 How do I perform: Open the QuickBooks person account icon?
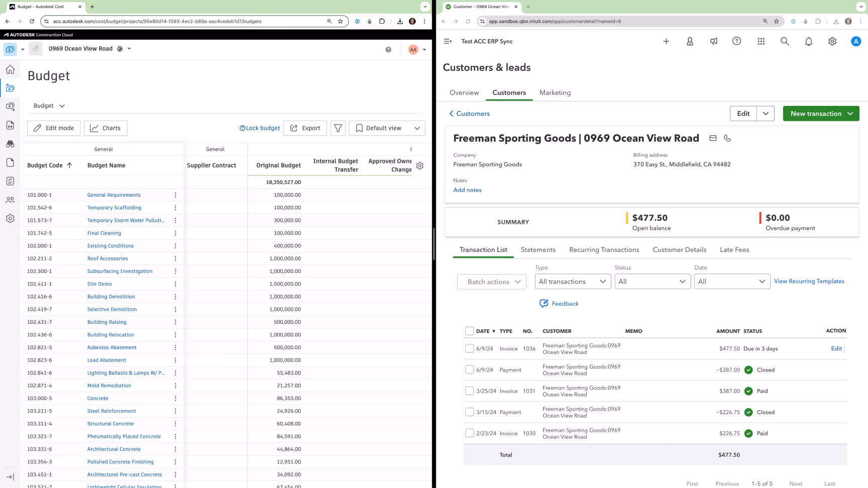point(690,41)
